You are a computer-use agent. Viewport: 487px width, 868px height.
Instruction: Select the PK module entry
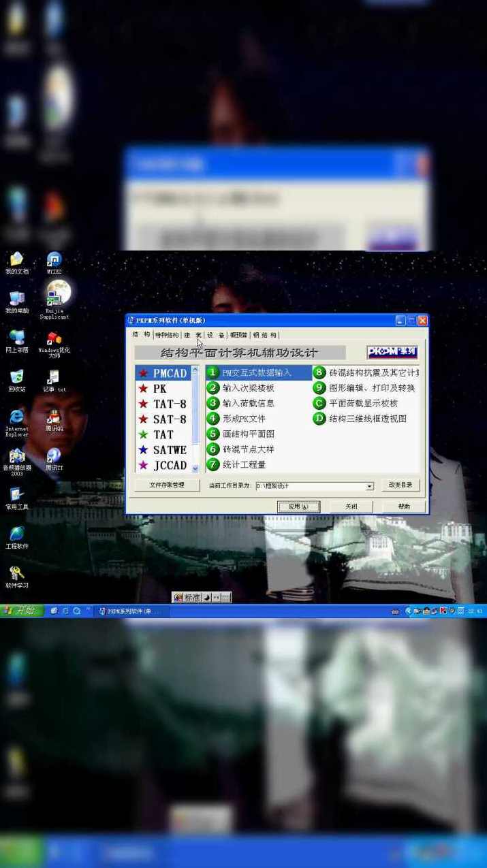pyautogui.click(x=163, y=389)
